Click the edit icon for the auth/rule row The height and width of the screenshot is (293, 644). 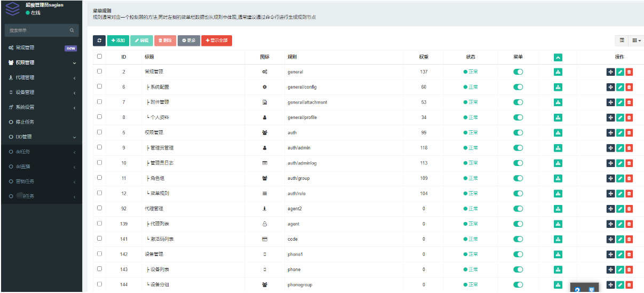[x=620, y=194]
